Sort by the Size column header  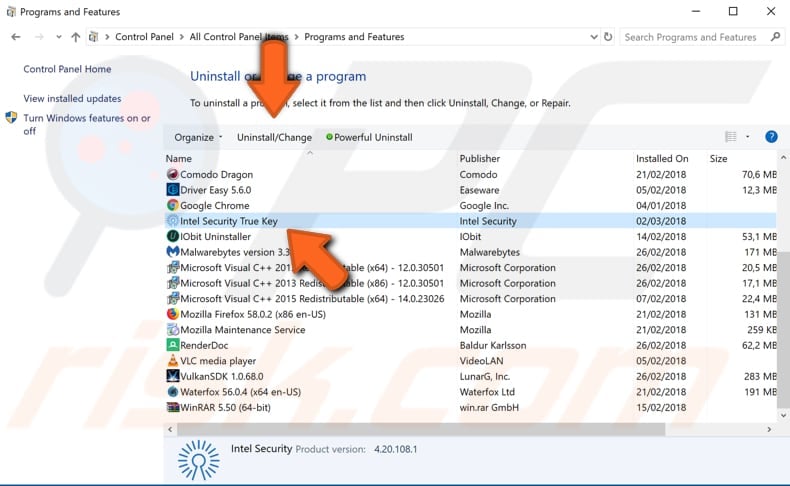pos(718,159)
